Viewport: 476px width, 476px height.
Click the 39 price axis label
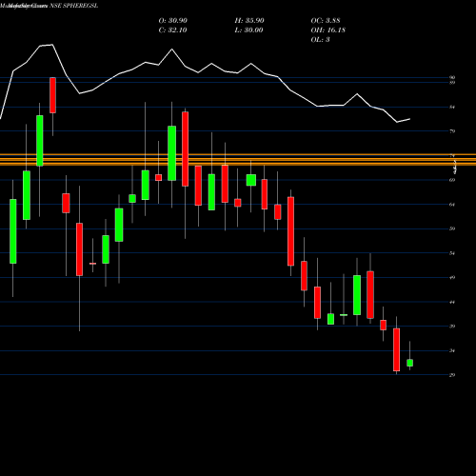(x=452, y=327)
